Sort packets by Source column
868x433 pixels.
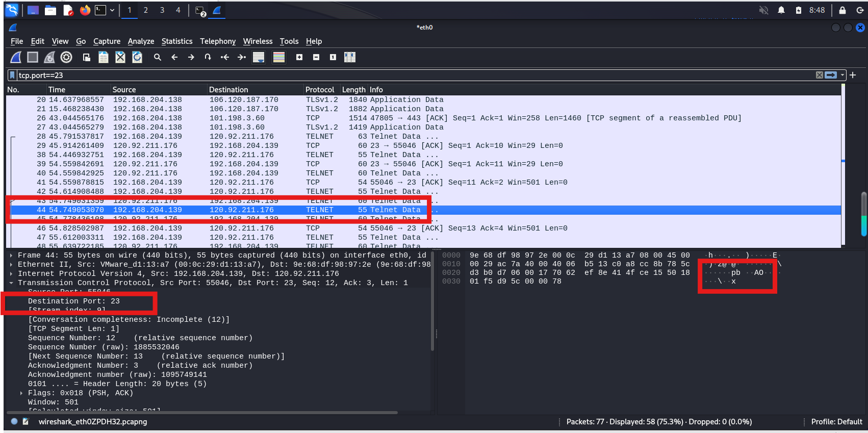(159, 89)
